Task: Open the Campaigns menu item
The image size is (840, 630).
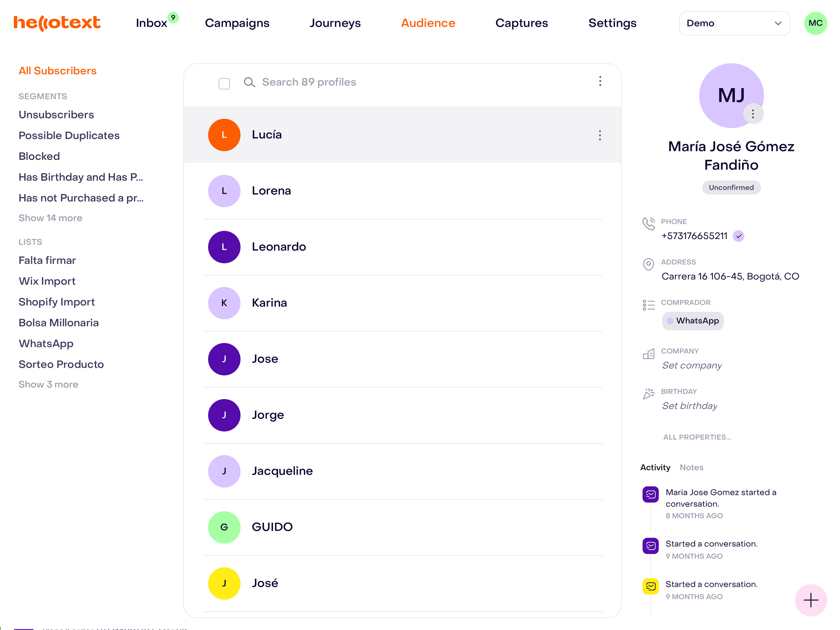Action: (x=237, y=23)
